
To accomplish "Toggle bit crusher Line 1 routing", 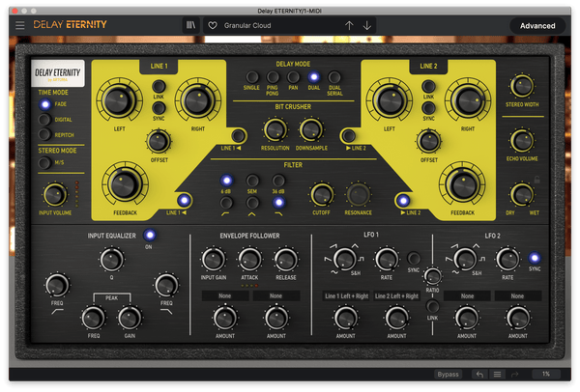I will [x=238, y=135].
